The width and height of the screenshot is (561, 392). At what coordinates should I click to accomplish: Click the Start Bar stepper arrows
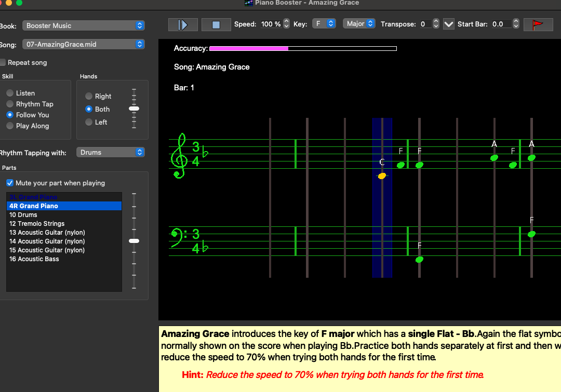point(516,24)
